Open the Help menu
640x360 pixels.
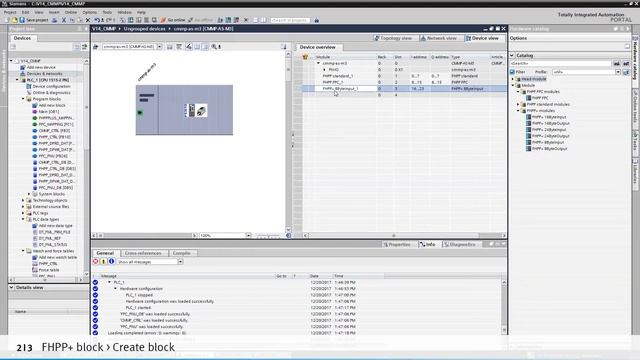click(141, 12)
